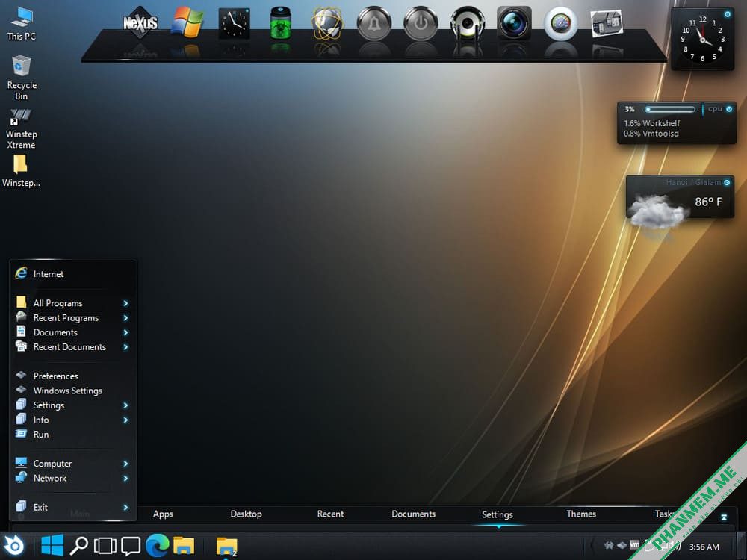
Task: Expand the Documents submenu arrow in menu
Action: 125,332
